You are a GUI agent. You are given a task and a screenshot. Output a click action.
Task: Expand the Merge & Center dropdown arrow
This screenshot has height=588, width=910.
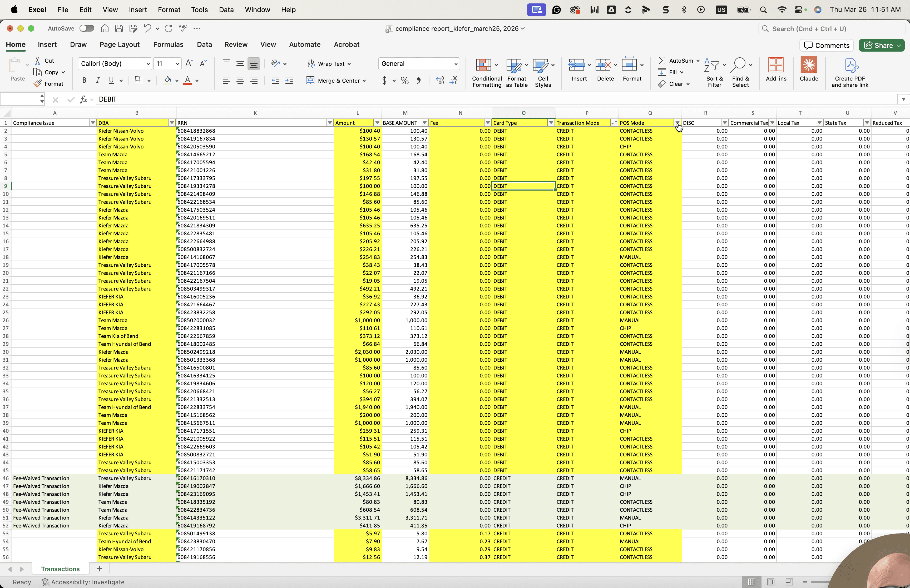click(x=364, y=81)
